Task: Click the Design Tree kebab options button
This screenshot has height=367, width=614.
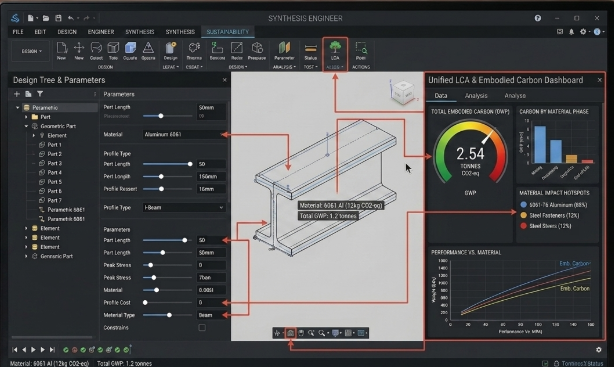Action: pyautogui.click(x=95, y=94)
